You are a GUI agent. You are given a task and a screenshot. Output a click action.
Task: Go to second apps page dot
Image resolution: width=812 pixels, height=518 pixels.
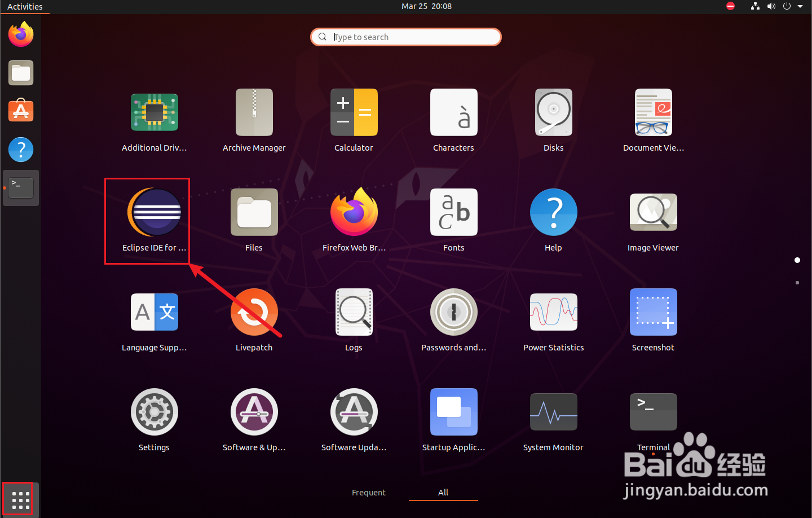[x=797, y=283]
